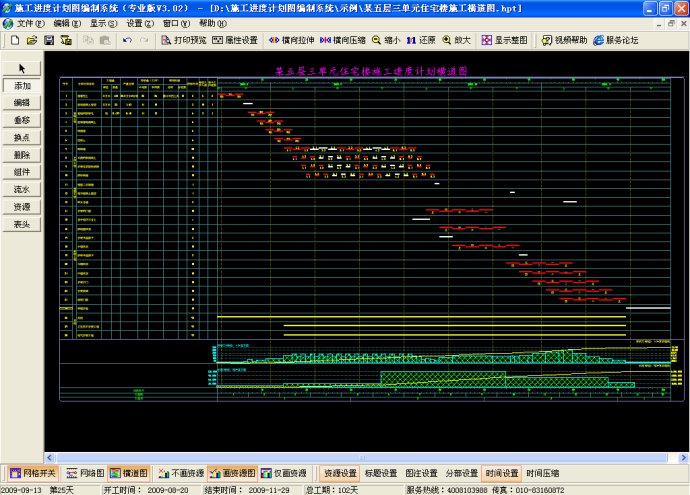Click horizontal scrollbar left arrow
Viewport: 690px width, 495px height.
[49, 458]
